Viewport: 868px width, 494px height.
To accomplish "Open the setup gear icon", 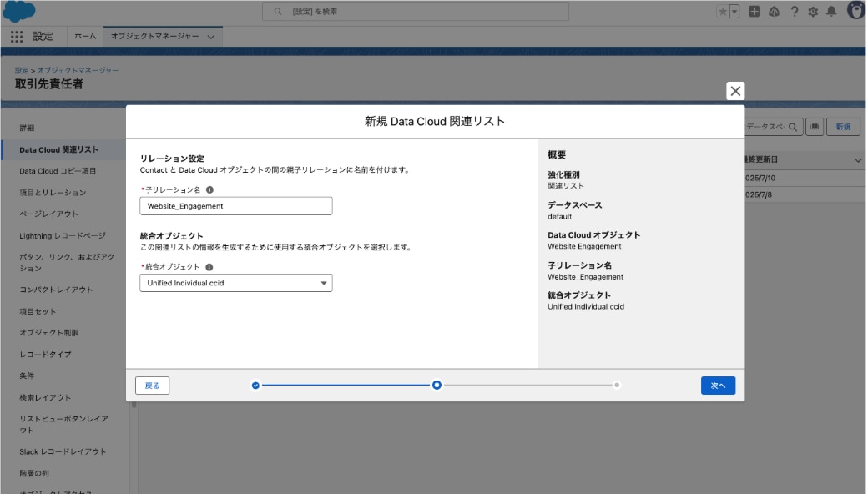I will (x=813, y=12).
